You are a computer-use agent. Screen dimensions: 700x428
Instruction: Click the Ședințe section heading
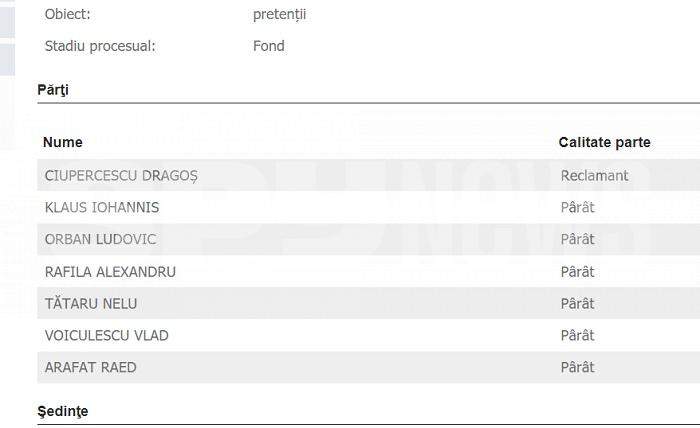pos(62,411)
